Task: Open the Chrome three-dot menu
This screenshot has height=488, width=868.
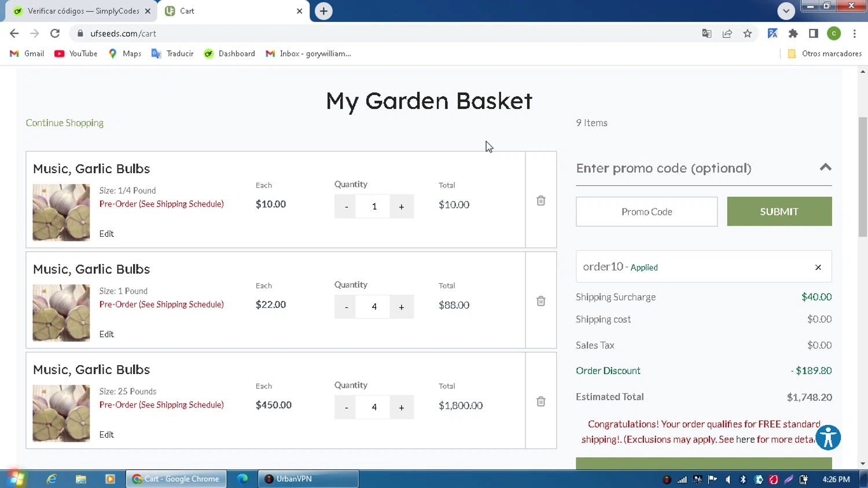Action: click(x=855, y=34)
